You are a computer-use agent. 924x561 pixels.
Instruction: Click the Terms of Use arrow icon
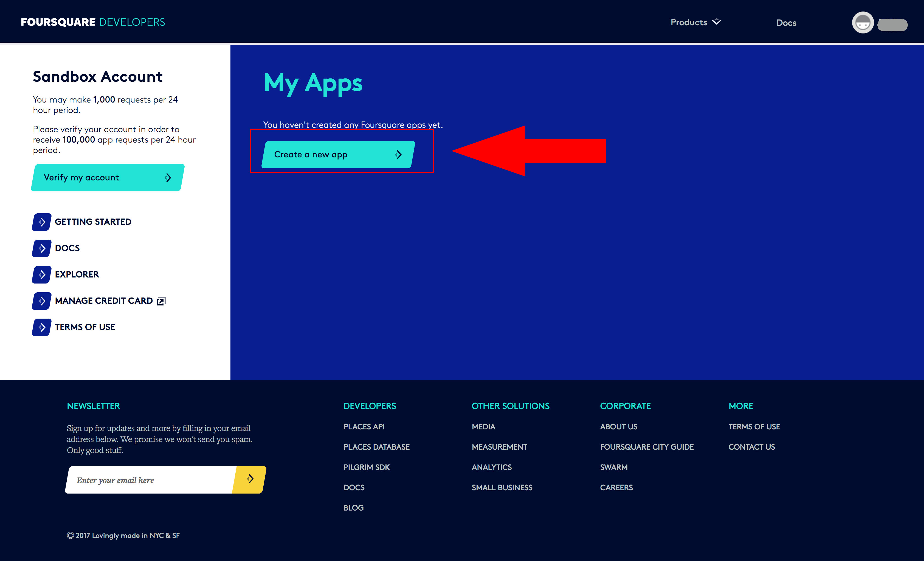pos(42,327)
